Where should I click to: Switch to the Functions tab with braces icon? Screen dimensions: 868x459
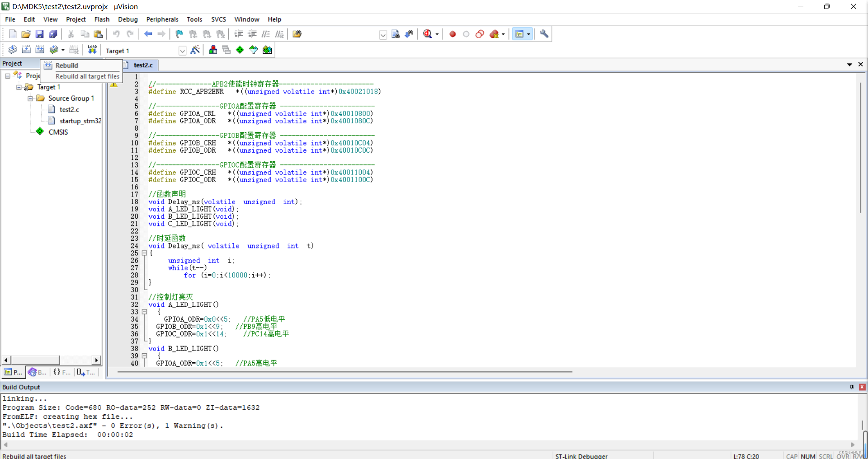[x=62, y=372]
